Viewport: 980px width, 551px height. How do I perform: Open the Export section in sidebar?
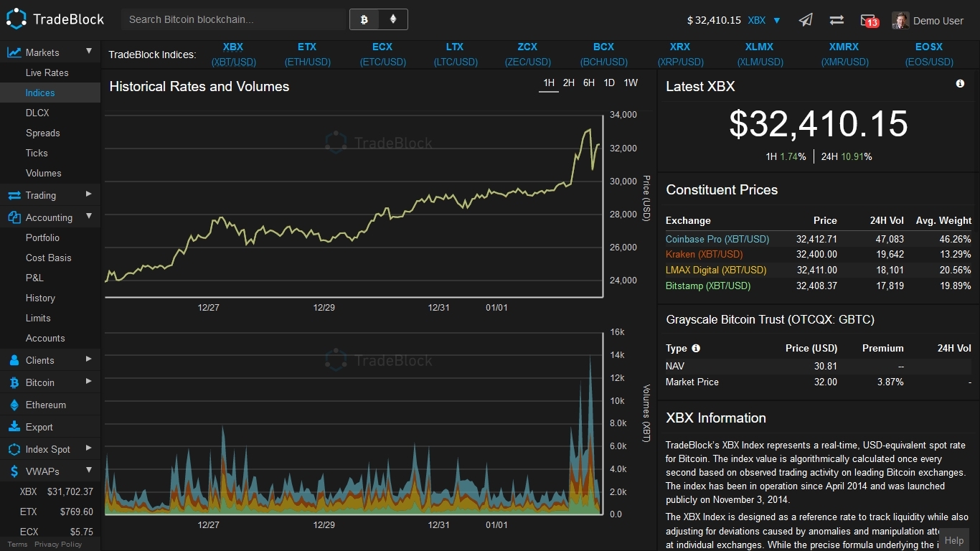click(x=39, y=427)
